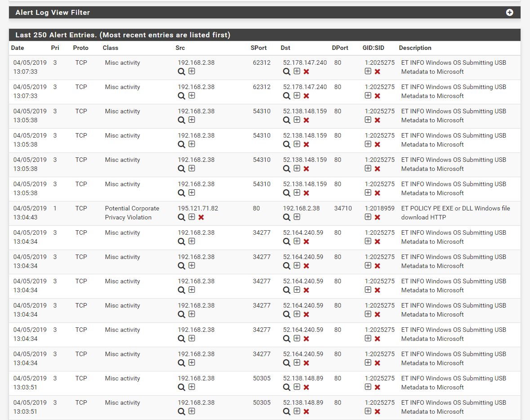Click plus under destination 192.168.2.38 in PE EXE row

[297, 217]
